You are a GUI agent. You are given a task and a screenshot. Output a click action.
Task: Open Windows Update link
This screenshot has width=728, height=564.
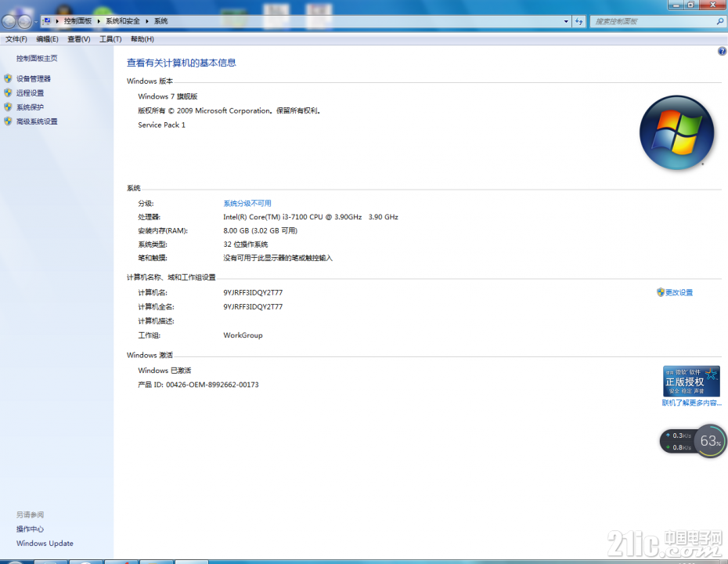click(45, 543)
